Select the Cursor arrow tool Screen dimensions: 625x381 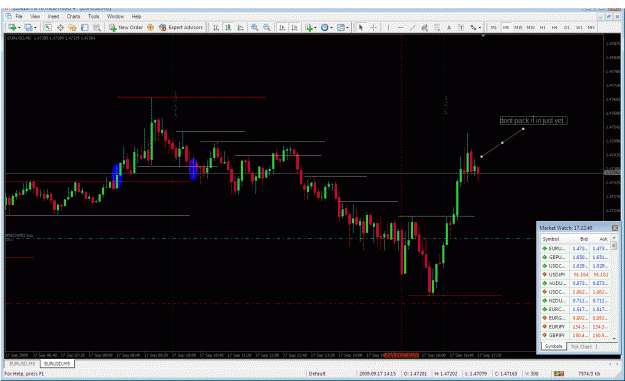click(361, 27)
